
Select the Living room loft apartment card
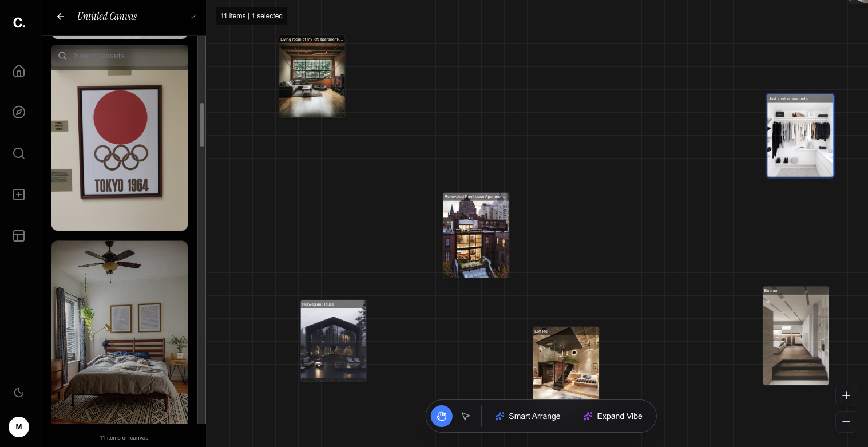(x=312, y=77)
